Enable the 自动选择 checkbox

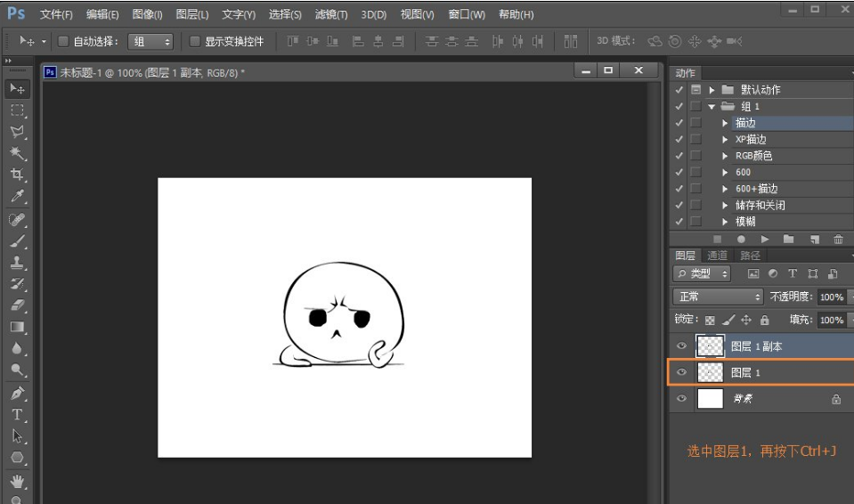point(63,42)
